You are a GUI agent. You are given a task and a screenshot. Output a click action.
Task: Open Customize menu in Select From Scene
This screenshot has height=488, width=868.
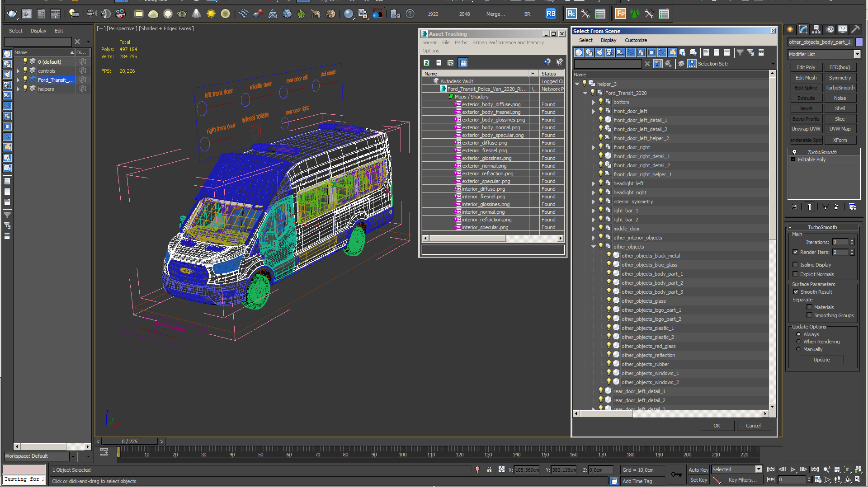[x=636, y=40]
